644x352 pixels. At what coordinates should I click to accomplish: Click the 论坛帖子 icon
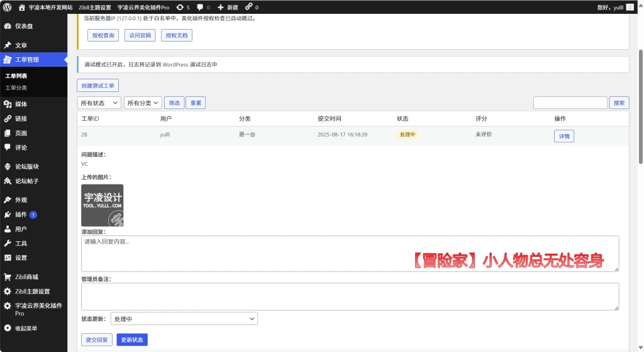coord(8,181)
